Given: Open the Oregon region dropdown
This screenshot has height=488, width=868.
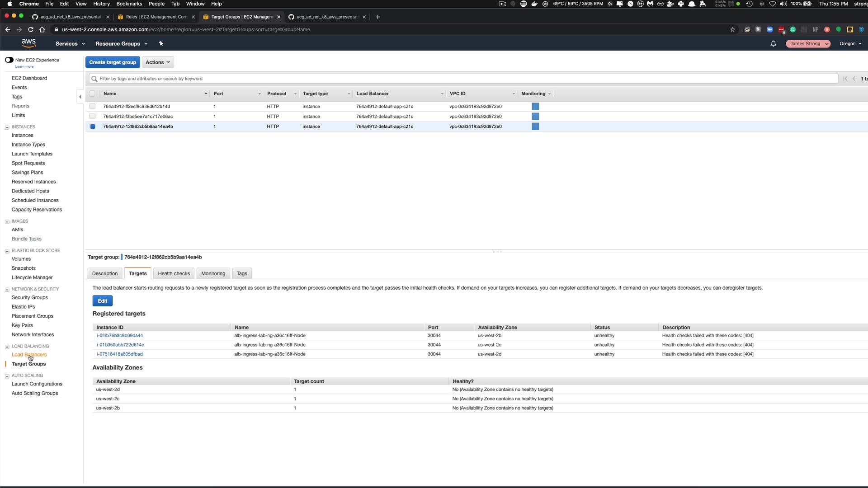Looking at the screenshot, I should pyautogui.click(x=850, y=44).
